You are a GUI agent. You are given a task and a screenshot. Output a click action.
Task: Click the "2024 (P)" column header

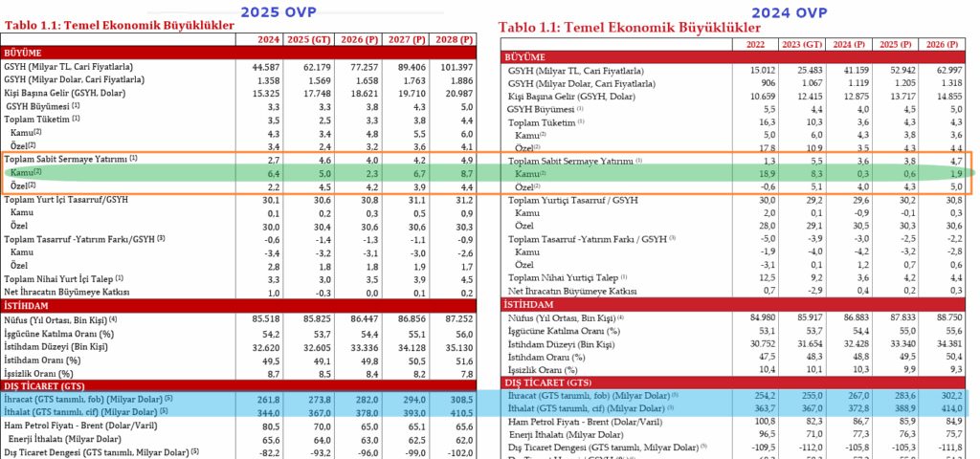849,44
